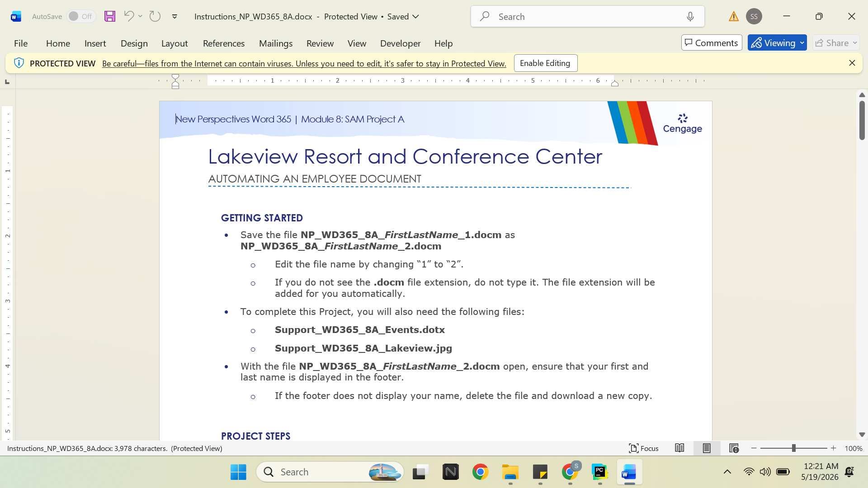
Task: Click the Undo arrow icon
Action: coord(128,16)
